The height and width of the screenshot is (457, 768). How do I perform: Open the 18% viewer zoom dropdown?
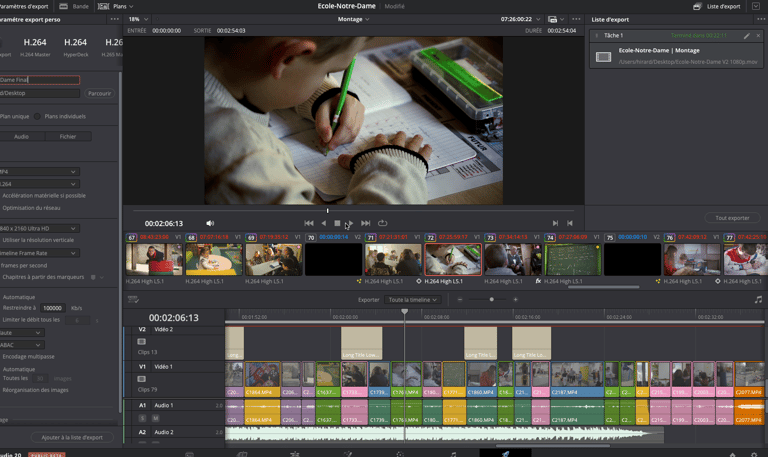[139, 19]
